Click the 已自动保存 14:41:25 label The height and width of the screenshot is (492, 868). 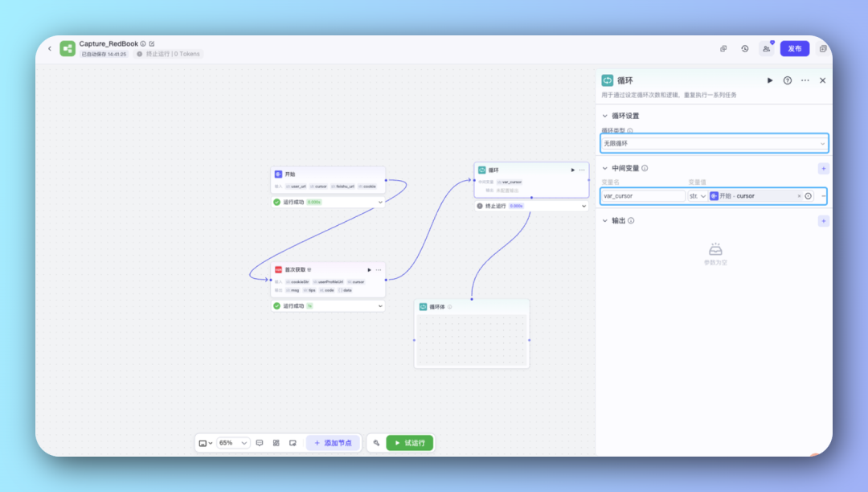click(104, 54)
